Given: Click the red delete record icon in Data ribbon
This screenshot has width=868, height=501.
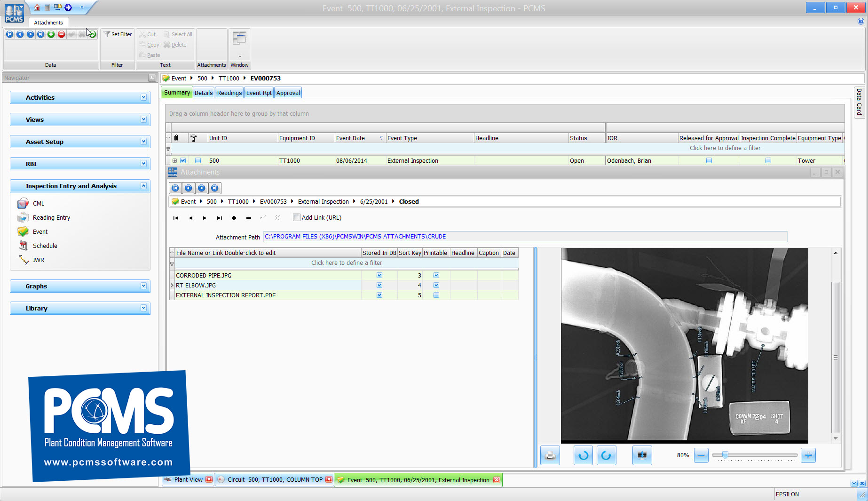Looking at the screenshot, I should coord(61,34).
